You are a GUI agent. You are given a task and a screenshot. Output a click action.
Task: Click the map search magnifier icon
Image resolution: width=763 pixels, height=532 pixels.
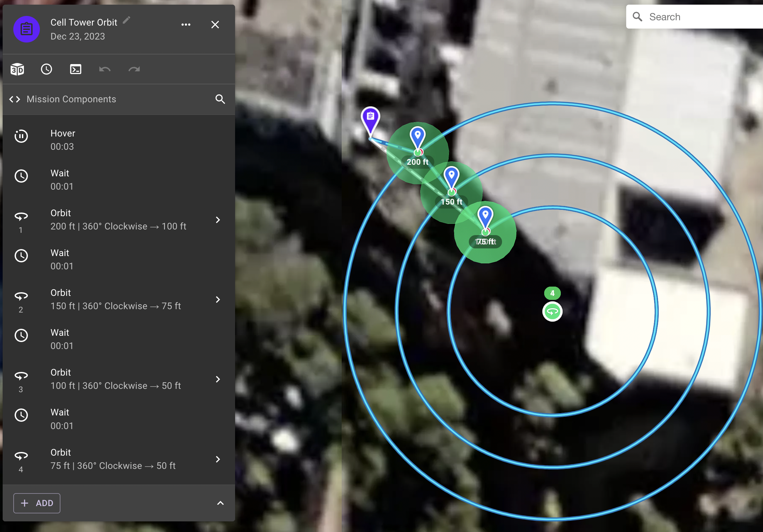click(x=637, y=17)
